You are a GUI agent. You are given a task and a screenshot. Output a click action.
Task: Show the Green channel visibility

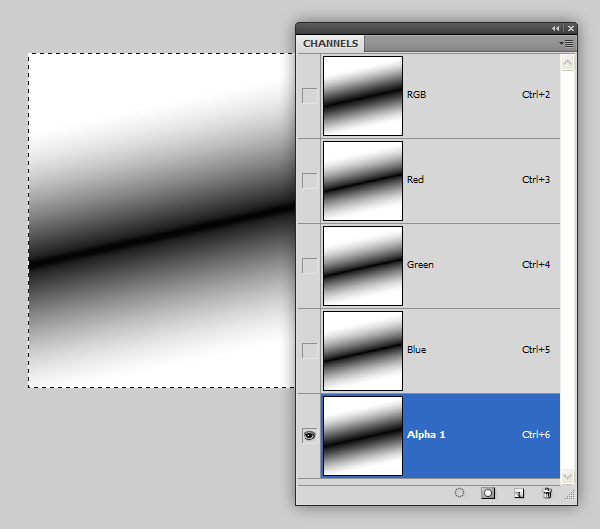(x=309, y=266)
